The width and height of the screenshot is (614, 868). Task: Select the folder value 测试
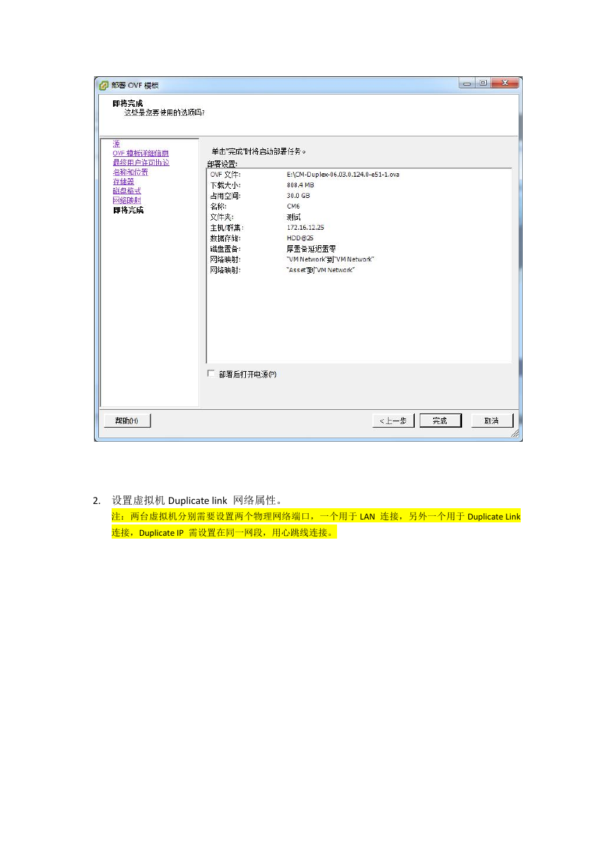point(293,217)
